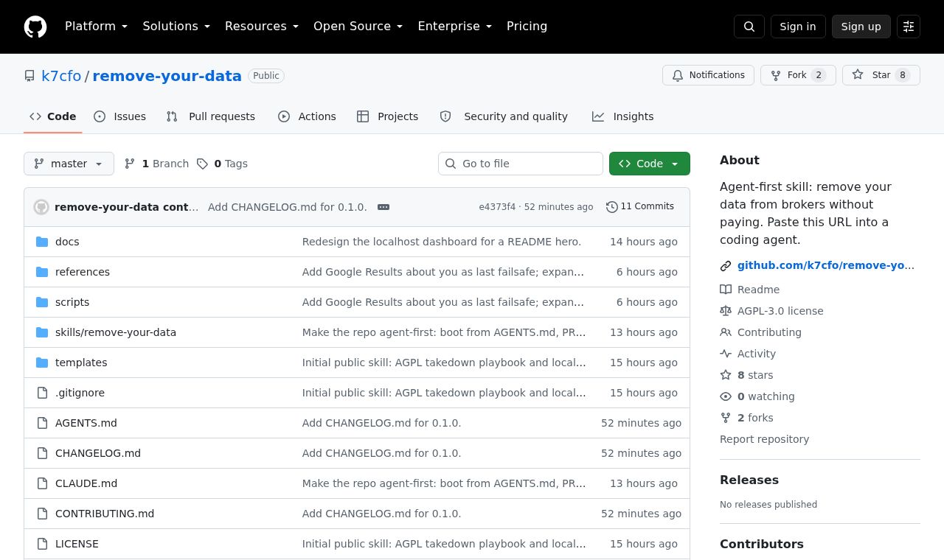Open the Releases heading link
Viewport: 944px width, 560px height.
click(749, 480)
